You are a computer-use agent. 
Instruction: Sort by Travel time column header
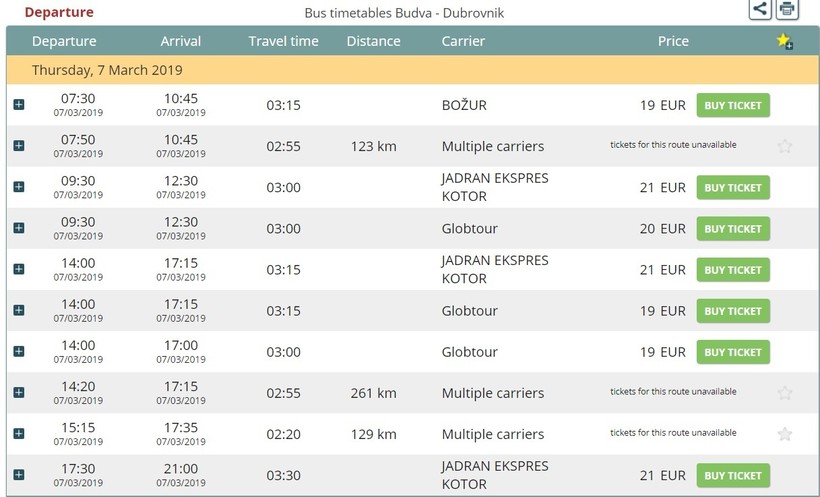(x=283, y=41)
